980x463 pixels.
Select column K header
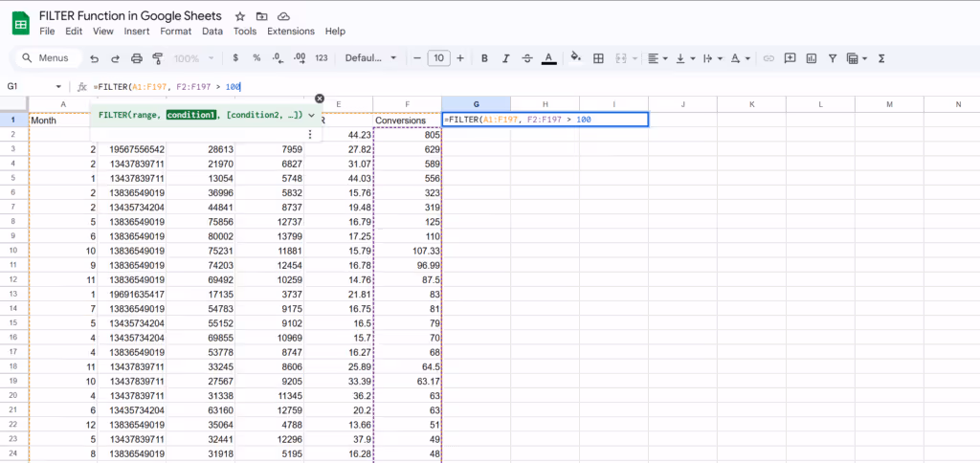[x=751, y=104]
